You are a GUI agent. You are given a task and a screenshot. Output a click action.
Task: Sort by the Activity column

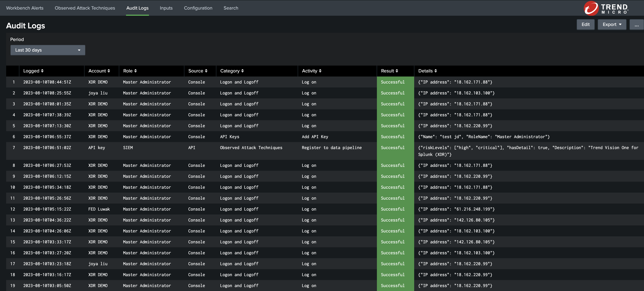click(312, 71)
